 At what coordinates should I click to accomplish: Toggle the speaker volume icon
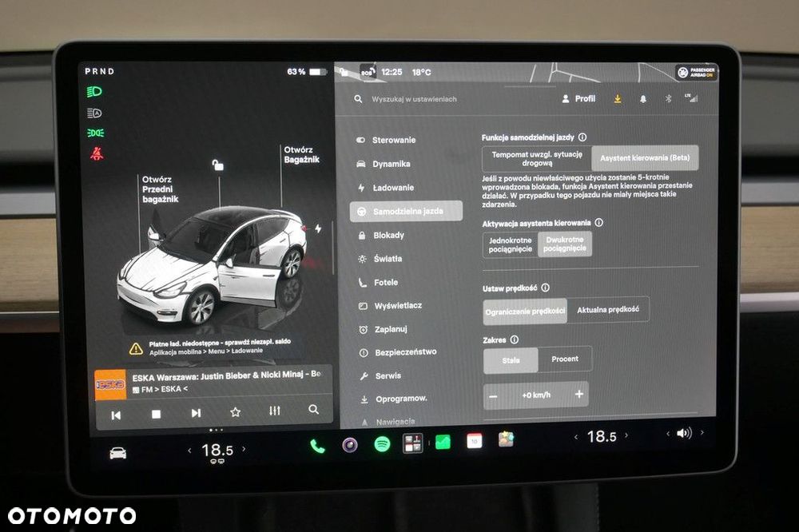point(685,433)
